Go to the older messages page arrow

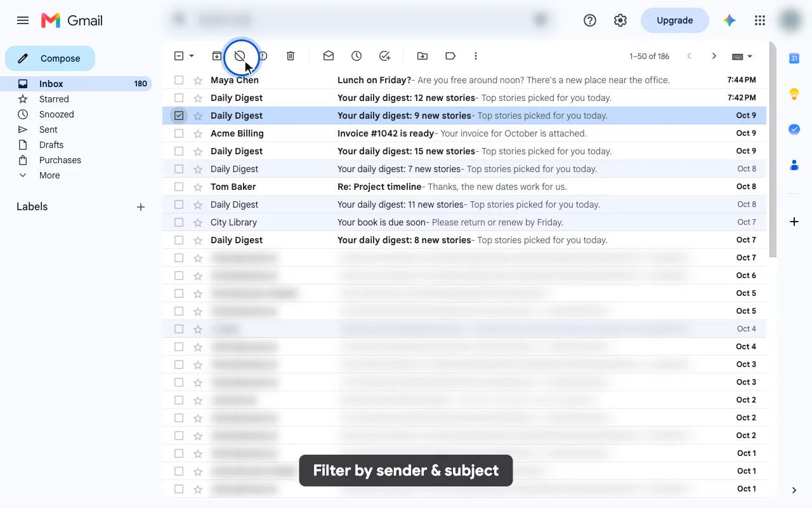714,56
